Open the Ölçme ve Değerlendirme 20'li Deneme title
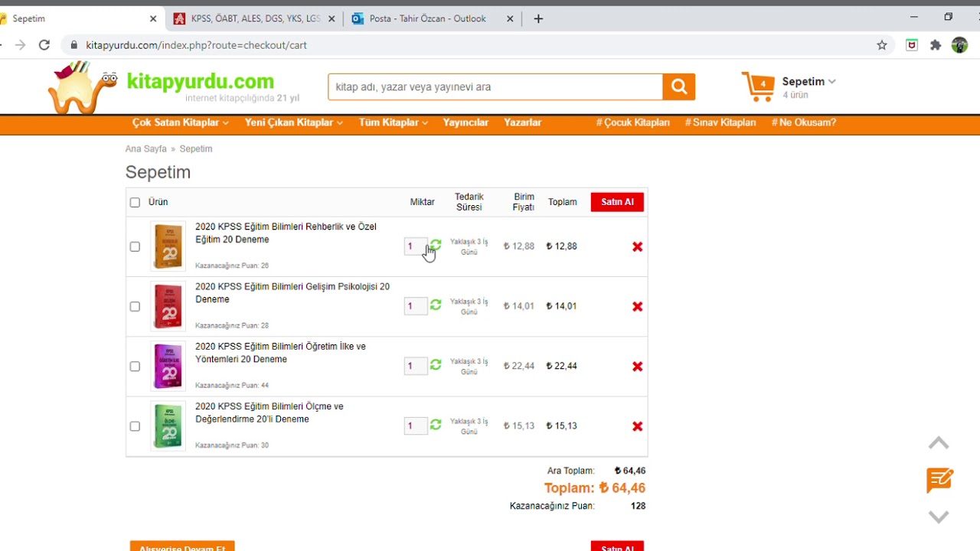Viewport: 980px width, 551px height. (269, 412)
